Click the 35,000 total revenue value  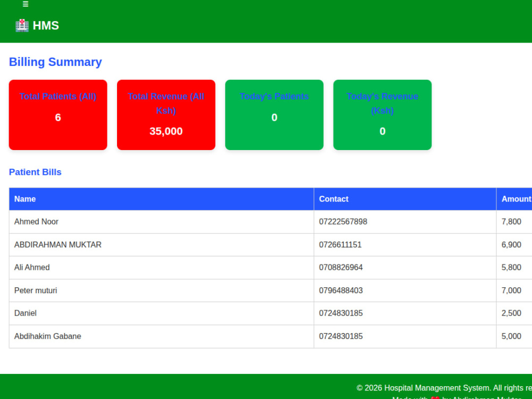(166, 131)
